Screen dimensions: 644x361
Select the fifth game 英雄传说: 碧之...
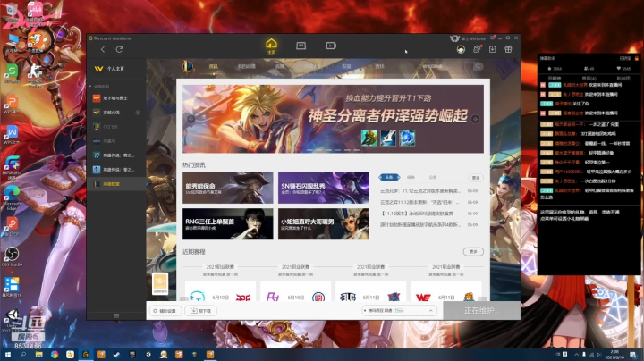click(x=116, y=155)
